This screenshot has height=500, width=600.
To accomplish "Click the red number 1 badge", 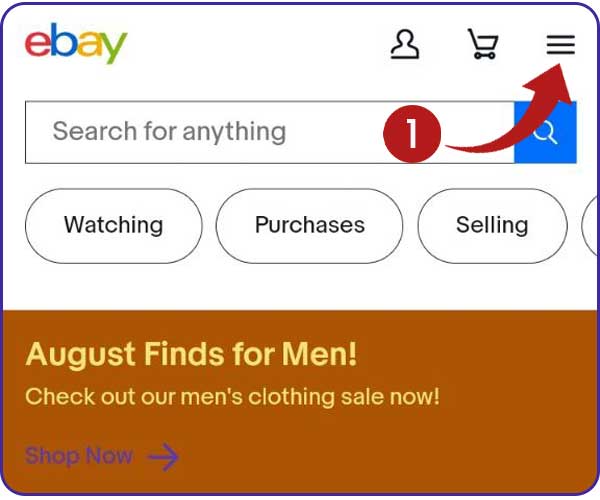I will click(412, 134).
